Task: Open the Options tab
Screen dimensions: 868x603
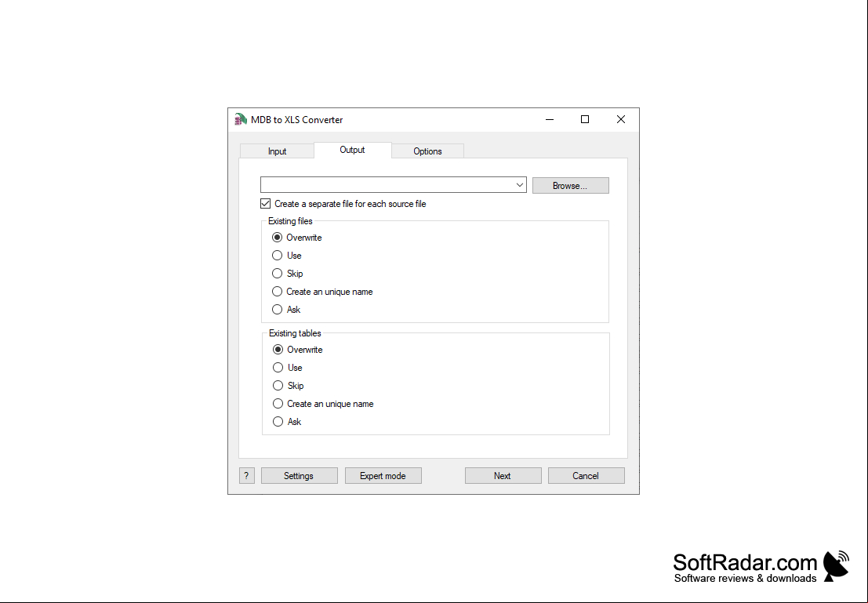Action: tap(427, 151)
